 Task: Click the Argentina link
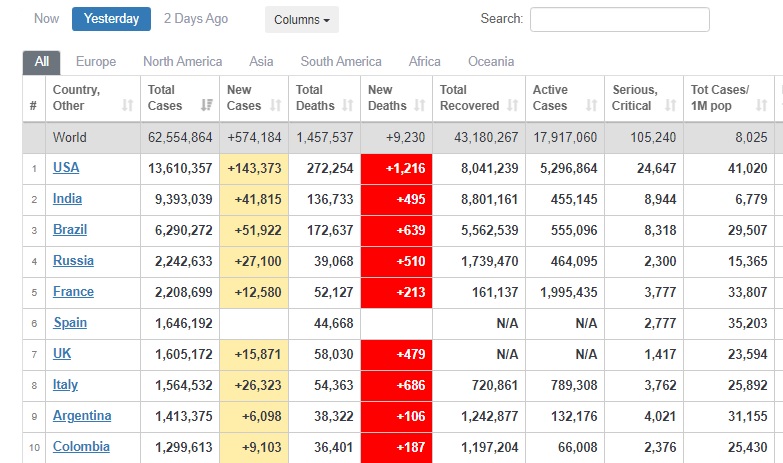(82, 416)
